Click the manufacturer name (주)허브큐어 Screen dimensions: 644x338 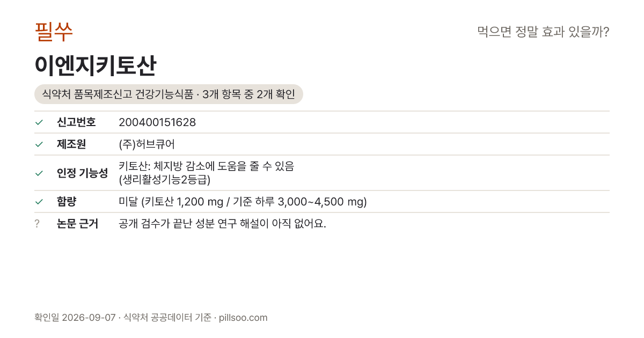coord(147,144)
